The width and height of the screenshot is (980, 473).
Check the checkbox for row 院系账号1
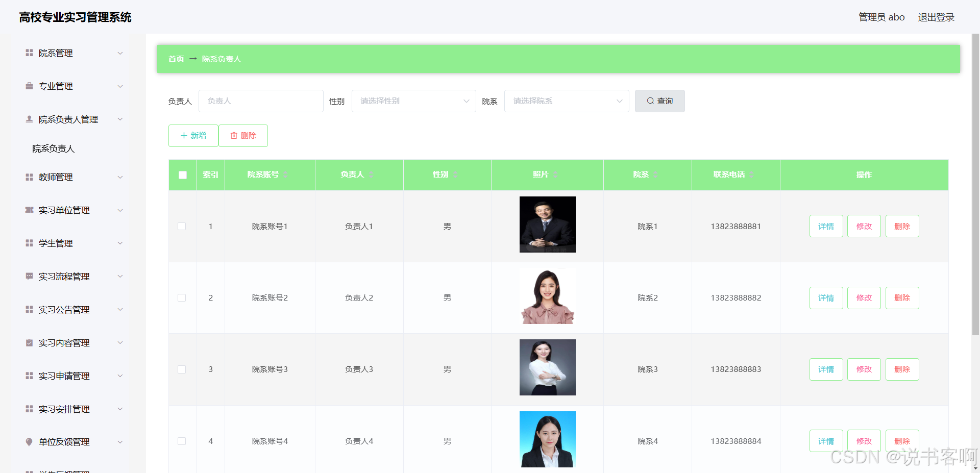coord(182,226)
